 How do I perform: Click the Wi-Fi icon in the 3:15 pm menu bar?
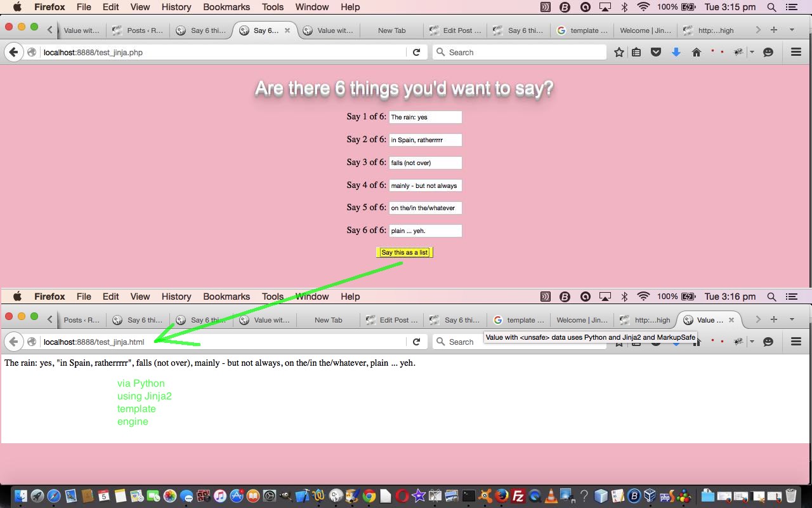[x=644, y=7]
